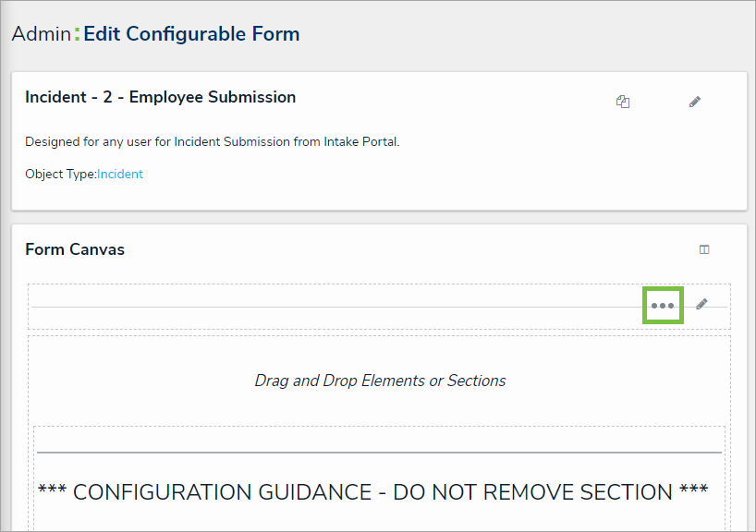The height and width of the screenshot is (532, 756).
Task: Open the Form Canvas column layout icon
Action: tap(704, 249)
